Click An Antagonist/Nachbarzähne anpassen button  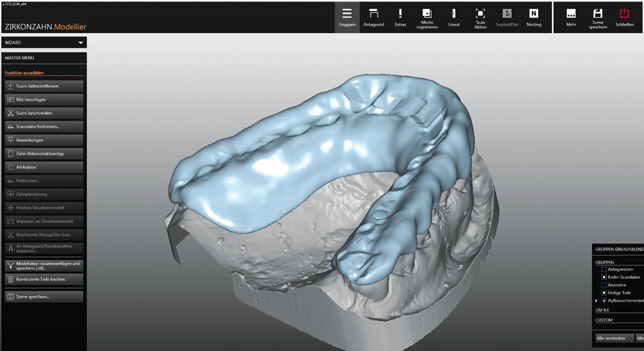pos(44,248)
